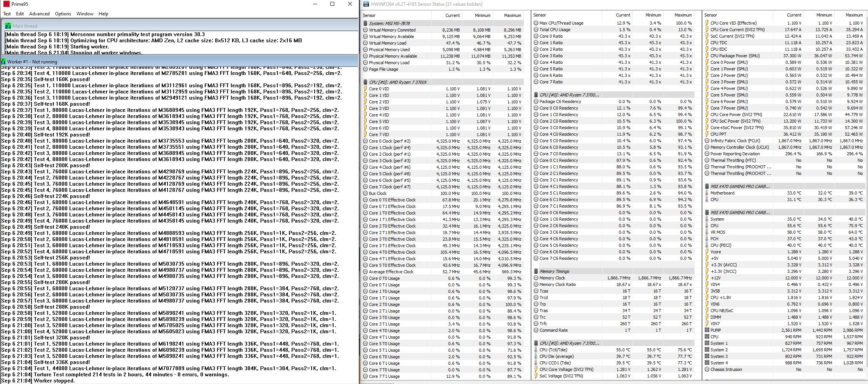
Task: Select the Power Reporting Deviation row
Action: (784, 154)
